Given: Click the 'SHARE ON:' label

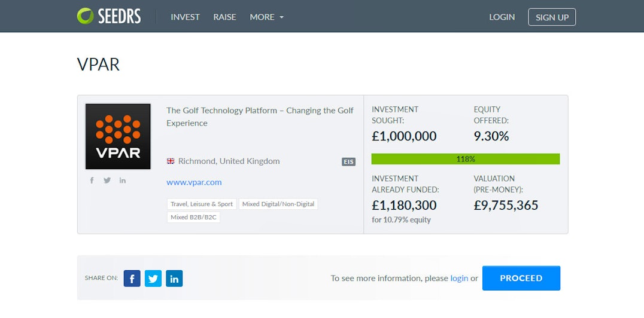Looking at the screenshot, I should 101,278.
